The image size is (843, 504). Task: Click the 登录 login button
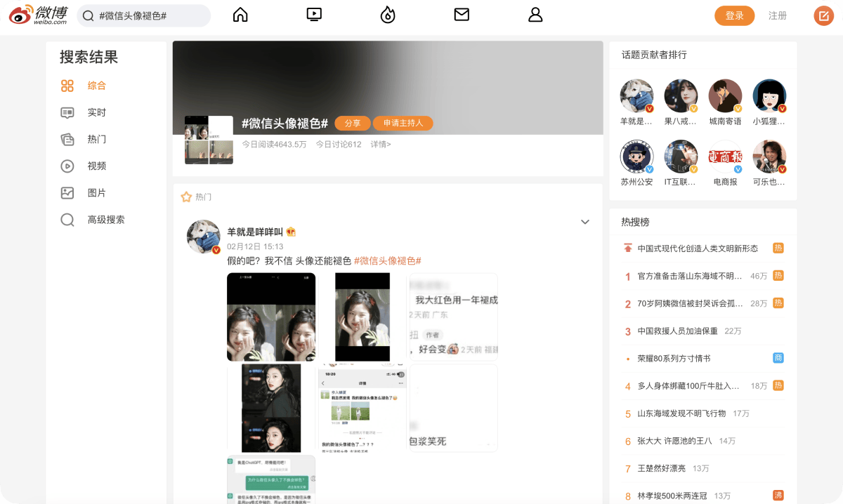click(x=735, y=15)
